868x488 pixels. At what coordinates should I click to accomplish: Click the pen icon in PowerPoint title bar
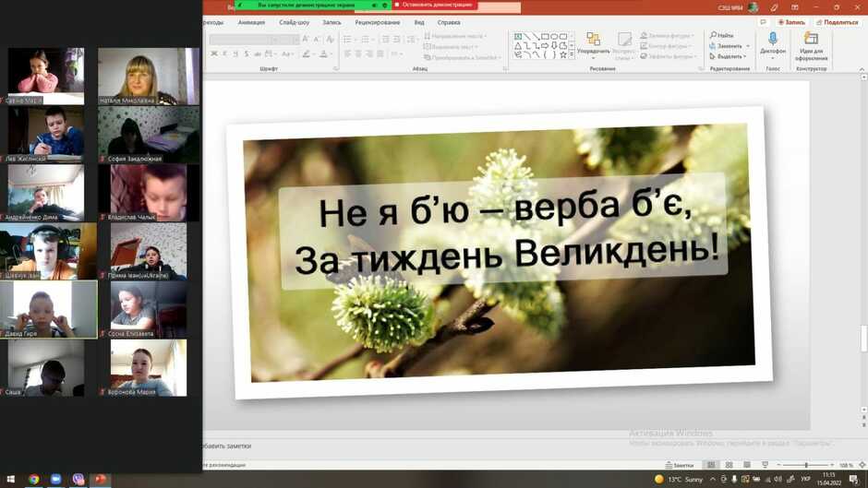pos(774,7)
